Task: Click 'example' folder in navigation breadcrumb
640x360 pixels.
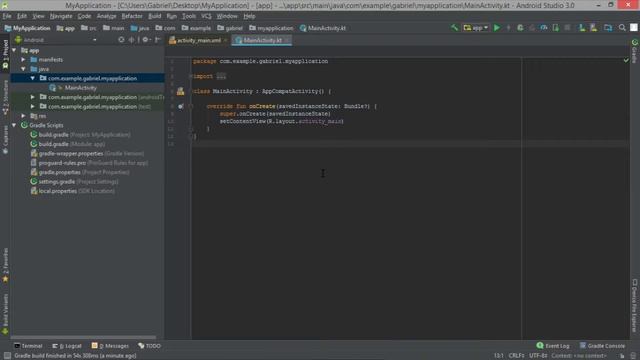Action: tap(196, 28)
